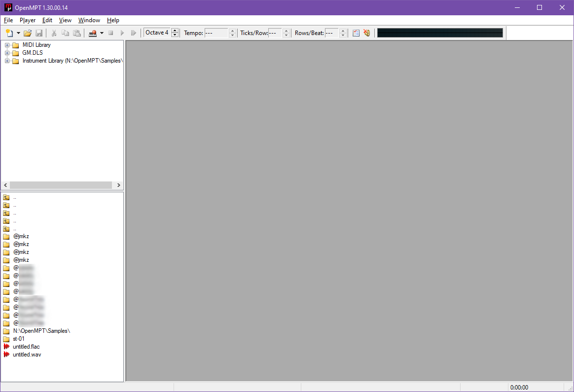Click the Open file folder icon

point(28,33)
